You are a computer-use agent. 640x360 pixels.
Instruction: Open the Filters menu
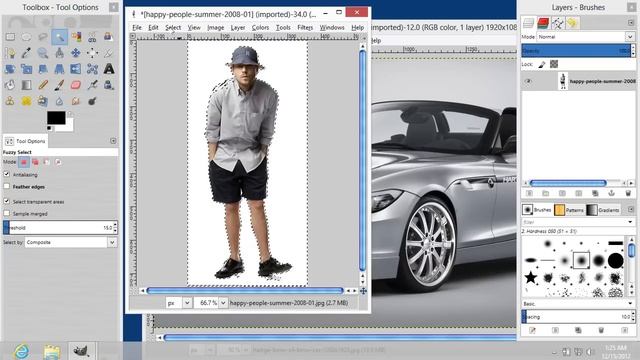305,27
